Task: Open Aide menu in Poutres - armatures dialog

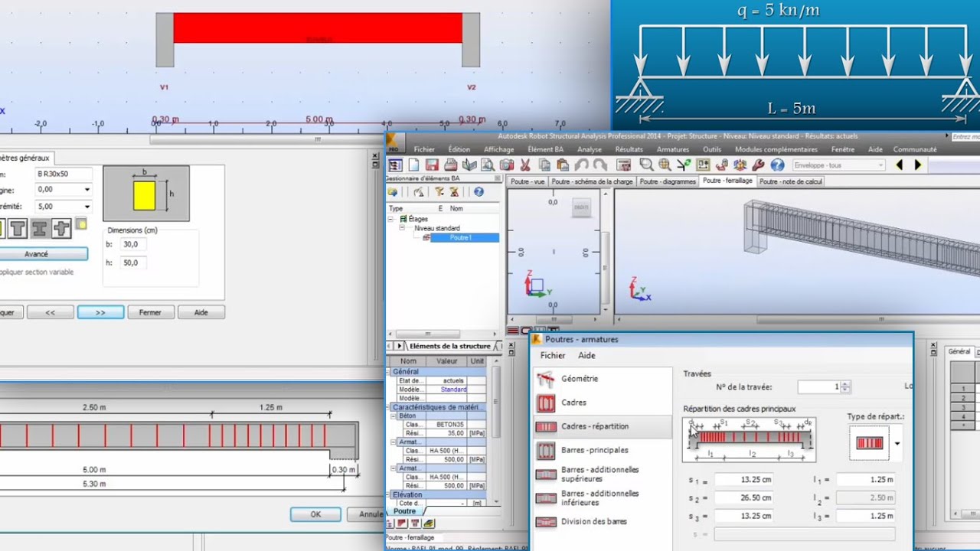Action: (x=586, y=356)
